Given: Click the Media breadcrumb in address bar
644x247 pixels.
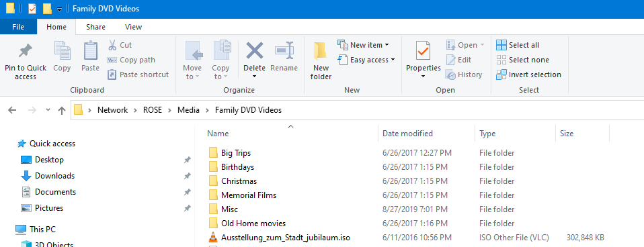Looking at the screenshot, I should point(188,110).
